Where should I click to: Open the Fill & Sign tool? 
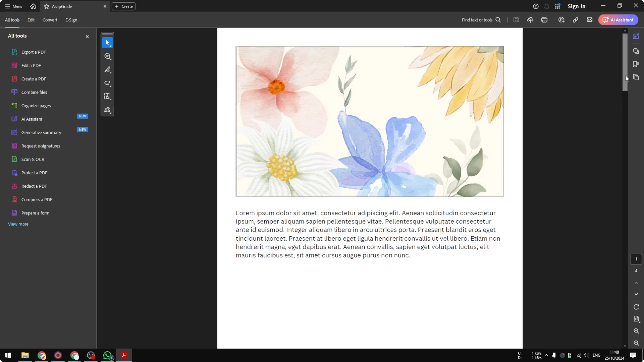pos(107,110)
